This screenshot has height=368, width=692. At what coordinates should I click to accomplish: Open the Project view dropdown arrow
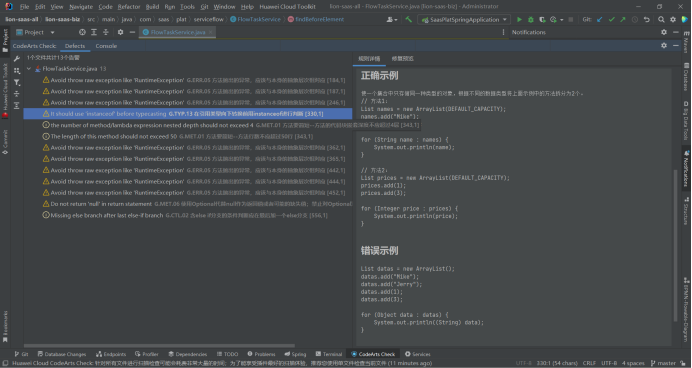click(x=52, y=32)
